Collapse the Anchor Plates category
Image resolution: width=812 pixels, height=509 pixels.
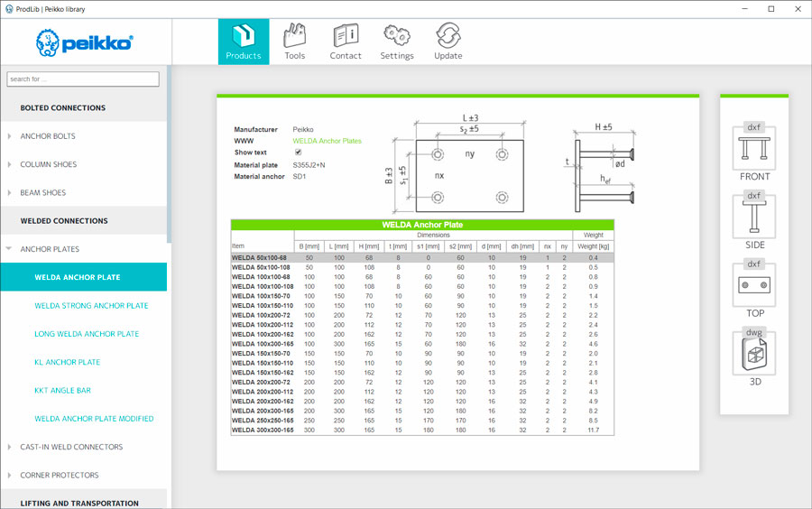click(x=10, y=249)
